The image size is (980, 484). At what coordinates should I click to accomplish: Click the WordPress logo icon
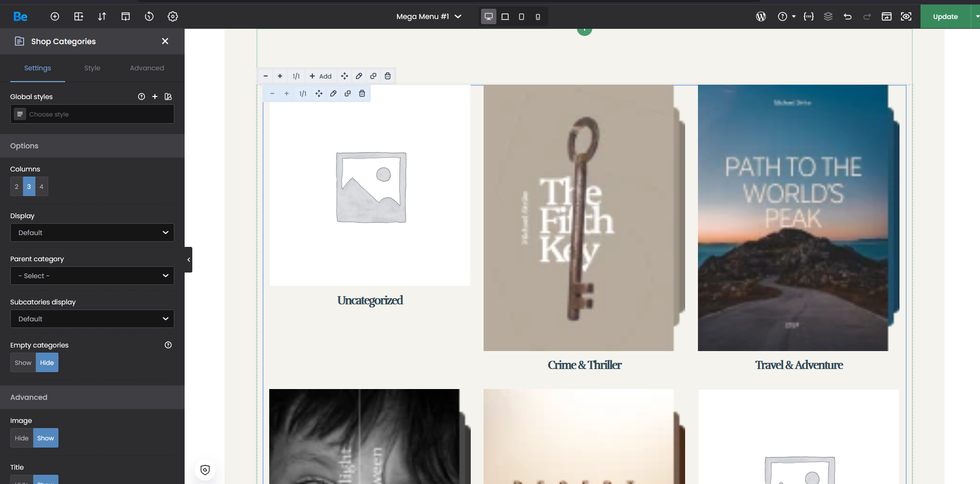(x=761, y=16)
